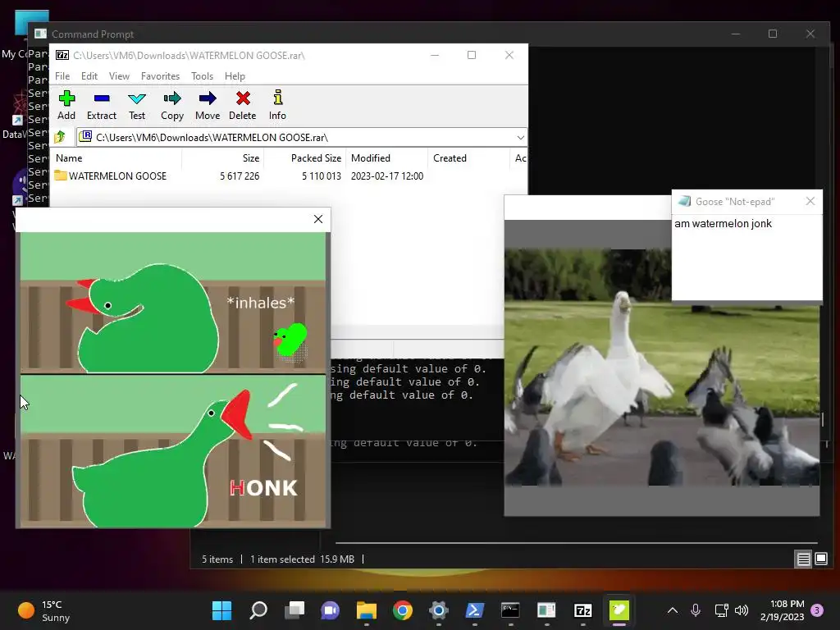Viewport: 840px width, 630px height.
Task: Click the modified date 2023-02-17 12:00
Action: (x=387, y=176)
